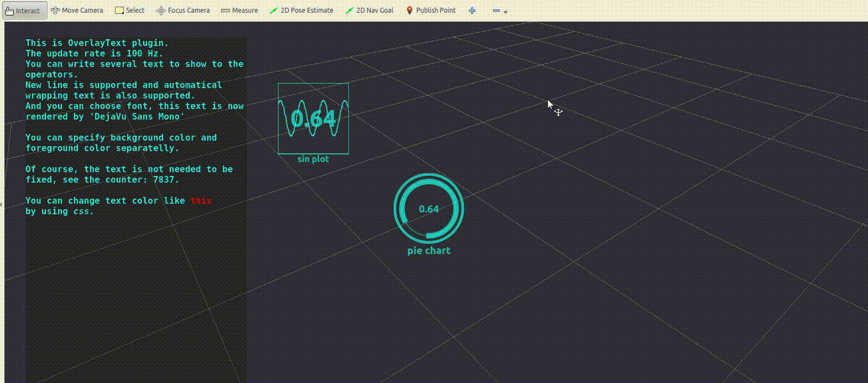Pick the Measure tool
Screen dimensions: 868x383
pyautogui.click(x=239, y=11)
